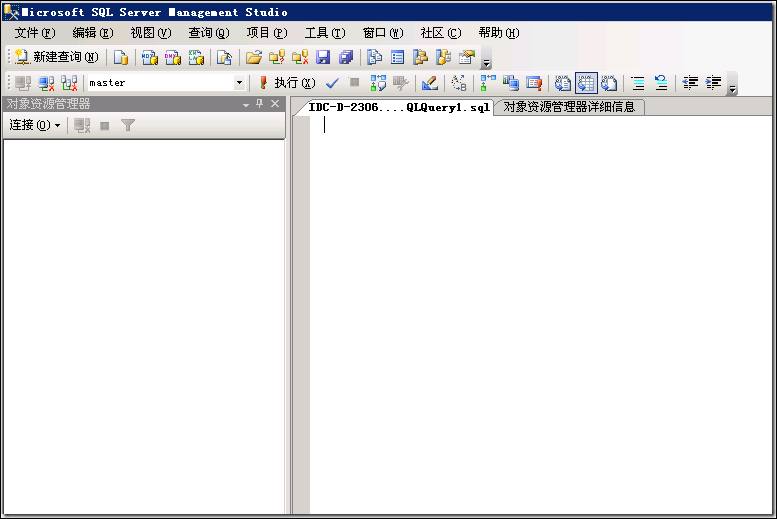Click the New Query (新建查询) button

(x=56, y=57)
